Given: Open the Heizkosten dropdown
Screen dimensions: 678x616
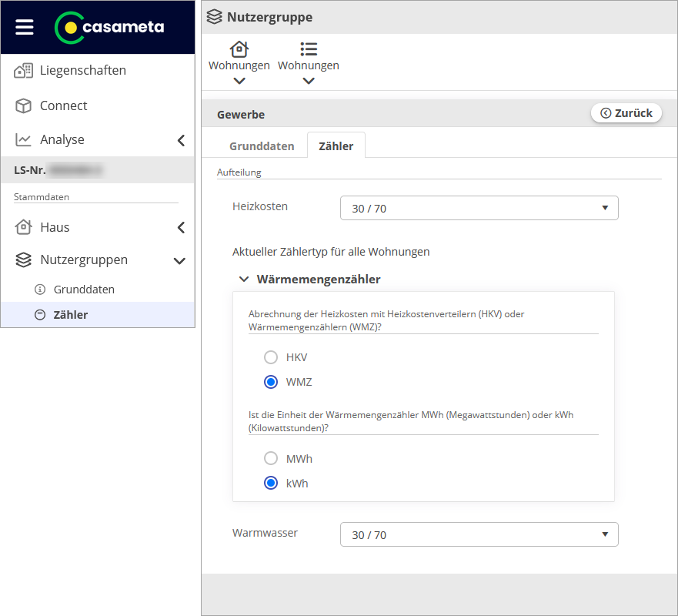Looking at the screenshot, I should coord(479,208).
